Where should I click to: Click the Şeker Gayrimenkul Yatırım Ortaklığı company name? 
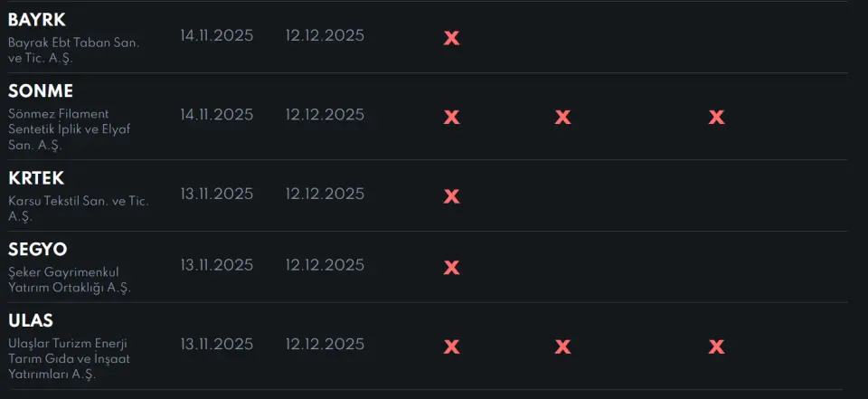tap(70, 280)
